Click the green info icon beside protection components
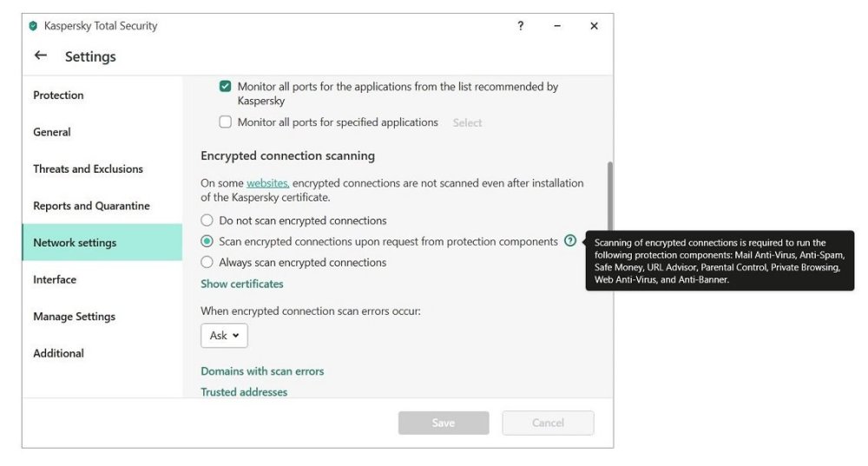Image resolution: width=868 pixels, height=466 pixels. [x=569, y=241]
